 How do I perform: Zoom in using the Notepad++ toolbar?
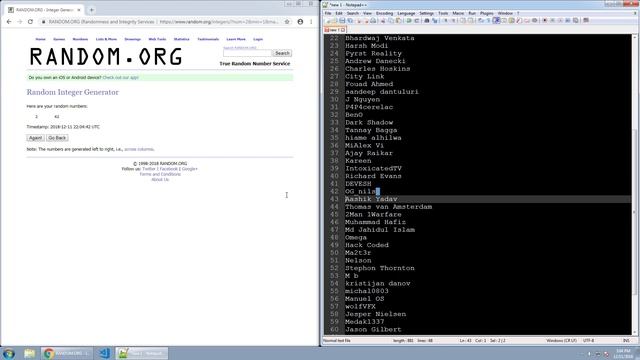445,20
